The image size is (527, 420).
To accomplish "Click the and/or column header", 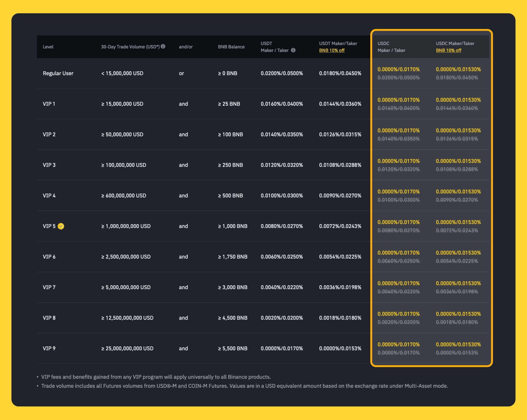I will coord(186,47).
